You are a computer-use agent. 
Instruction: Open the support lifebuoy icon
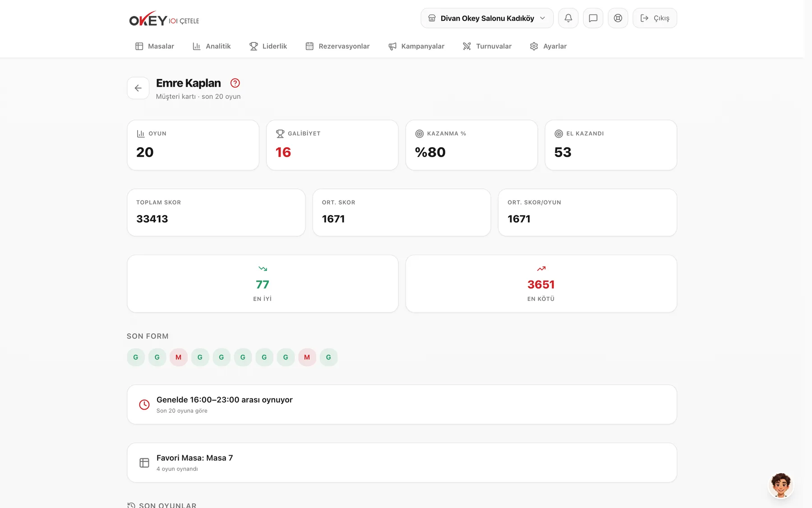tap(618, 18)
